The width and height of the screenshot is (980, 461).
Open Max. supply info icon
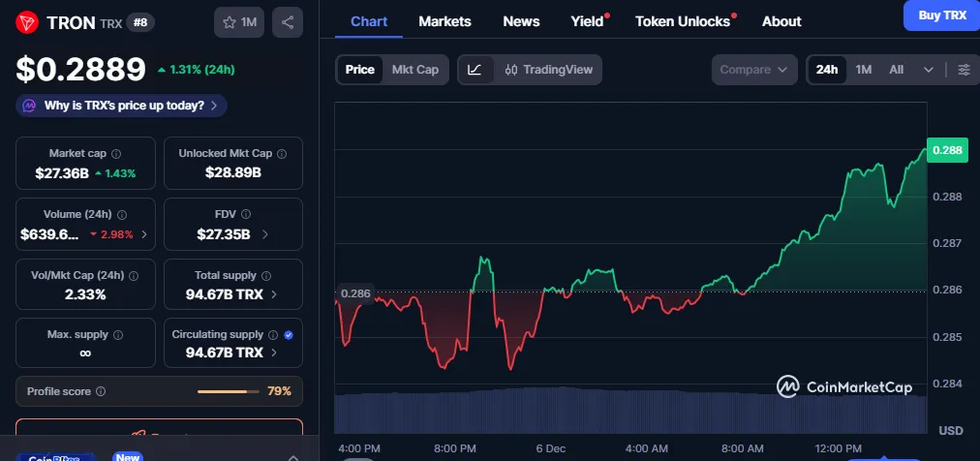pos(117,335)
